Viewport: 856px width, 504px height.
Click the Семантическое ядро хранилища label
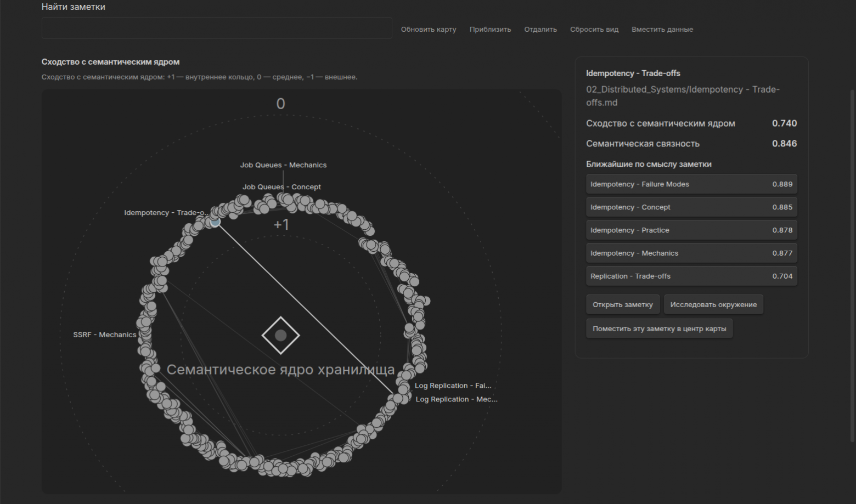point(280,370)
